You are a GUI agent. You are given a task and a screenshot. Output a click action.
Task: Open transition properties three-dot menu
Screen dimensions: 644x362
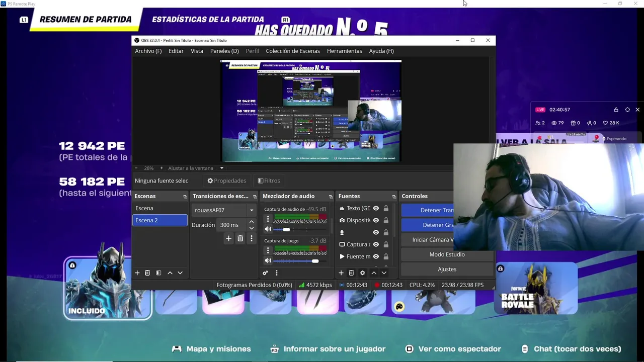point(251,238)
